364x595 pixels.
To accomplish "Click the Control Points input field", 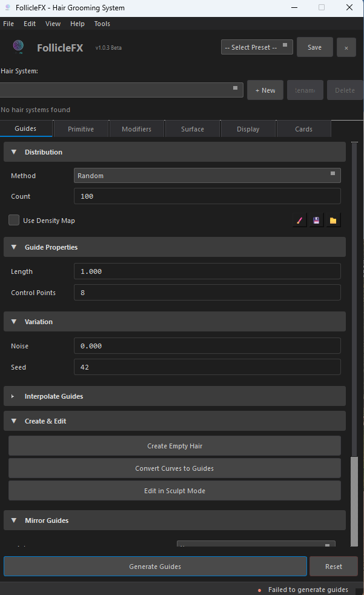I will [x=207, y=293].
